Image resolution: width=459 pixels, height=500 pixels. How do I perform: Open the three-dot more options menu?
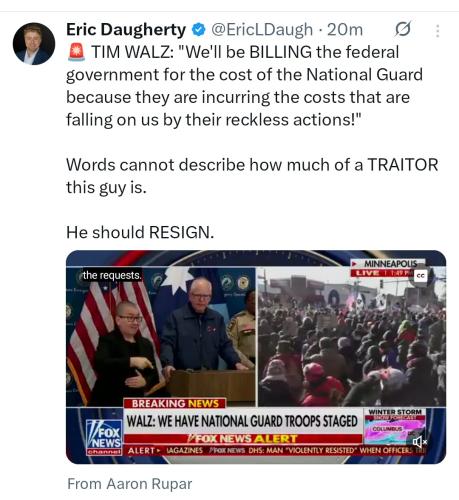(438, 31)
